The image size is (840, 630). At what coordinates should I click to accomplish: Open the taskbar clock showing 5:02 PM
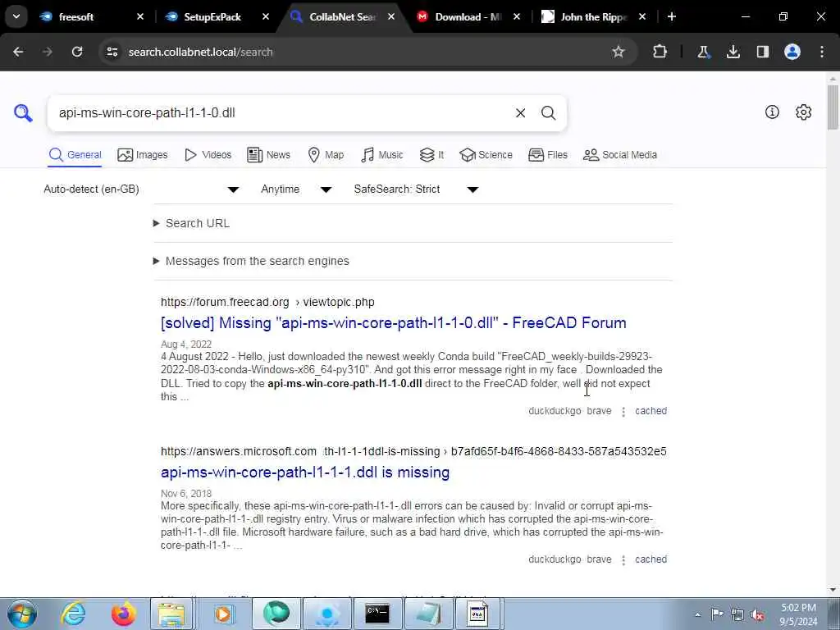(798, 614)
